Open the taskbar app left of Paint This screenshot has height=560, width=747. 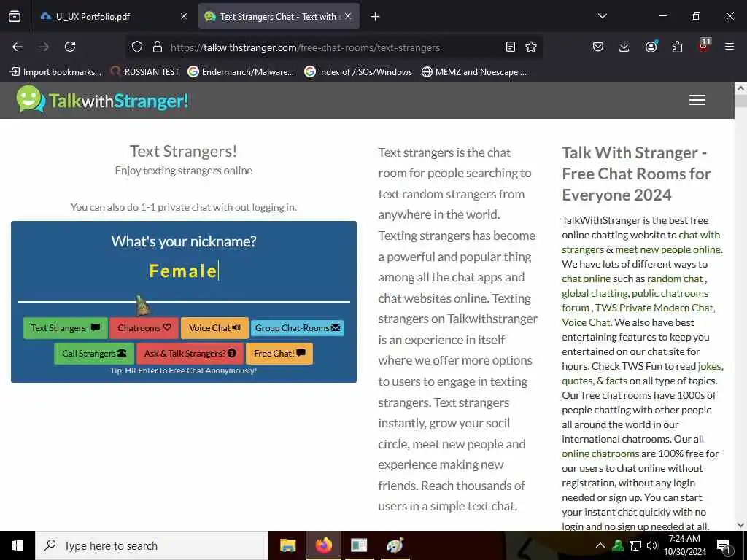tap(359, 545)
